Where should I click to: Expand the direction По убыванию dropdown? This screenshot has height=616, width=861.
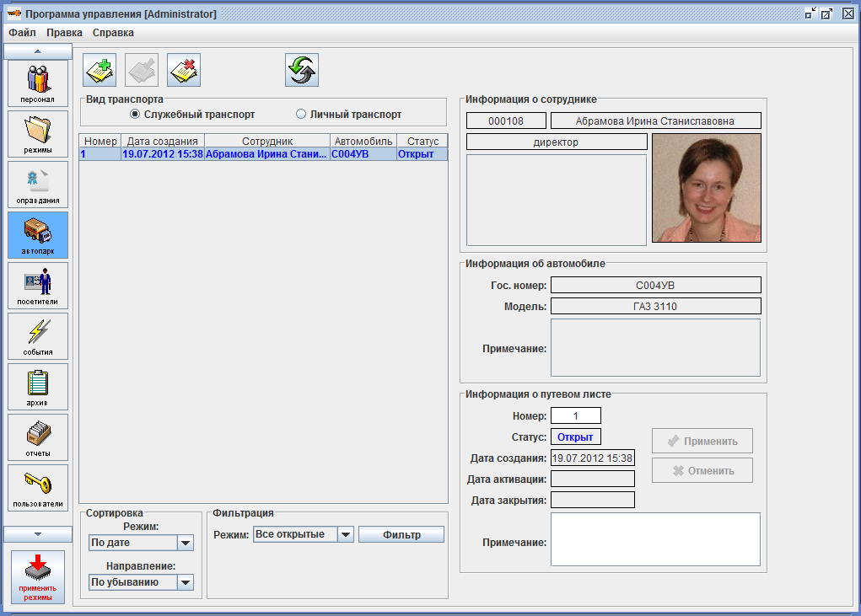point(185,582)
